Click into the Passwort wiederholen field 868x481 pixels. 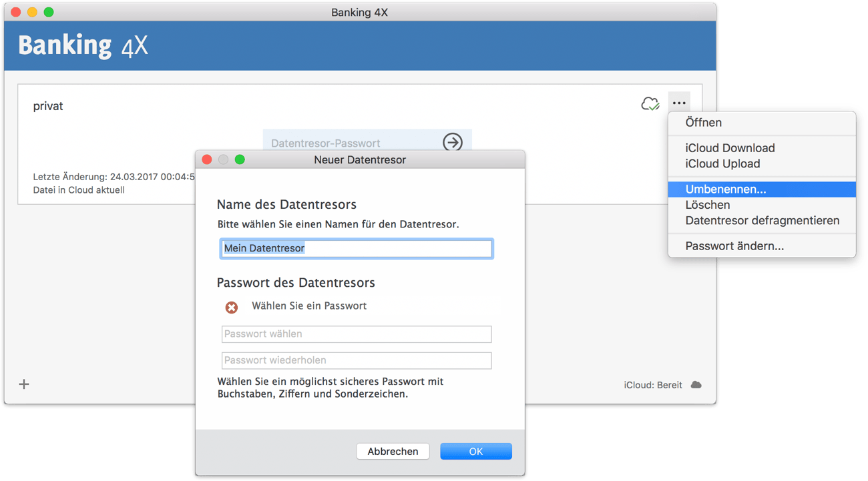click(x=357, y=360)
